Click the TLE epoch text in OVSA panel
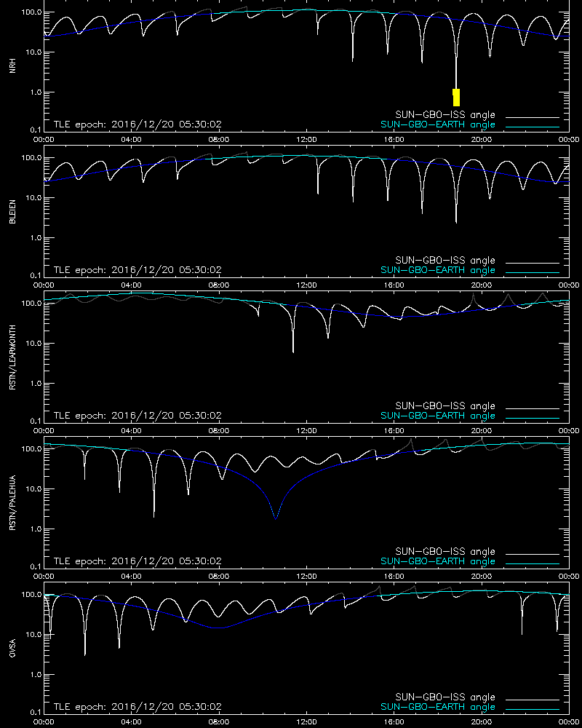 coord(137,707)
